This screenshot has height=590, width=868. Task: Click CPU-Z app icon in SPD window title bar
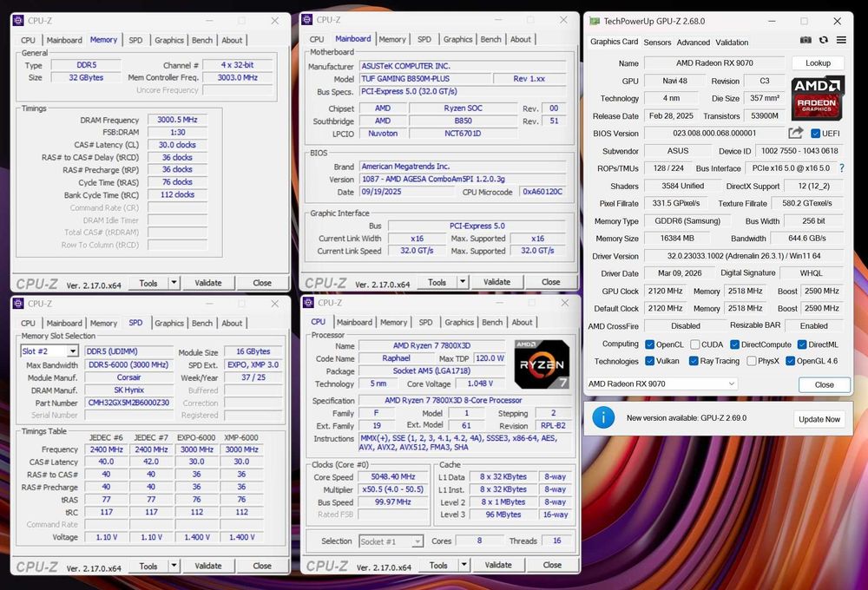click(x=18, y=304)
